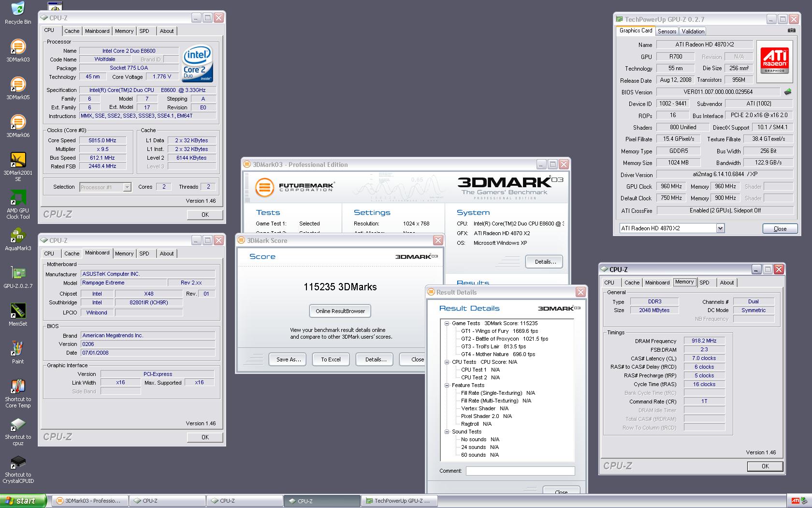Open the GPU-Z.0.2.7 desktop icon
Screen dimensions: 812x508
18,277
